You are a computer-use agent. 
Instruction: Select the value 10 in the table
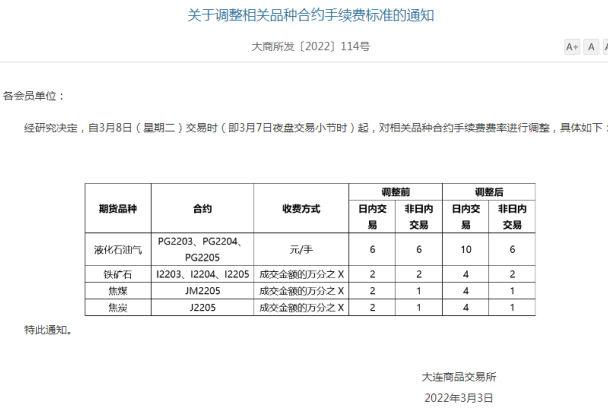click(465, 249)
